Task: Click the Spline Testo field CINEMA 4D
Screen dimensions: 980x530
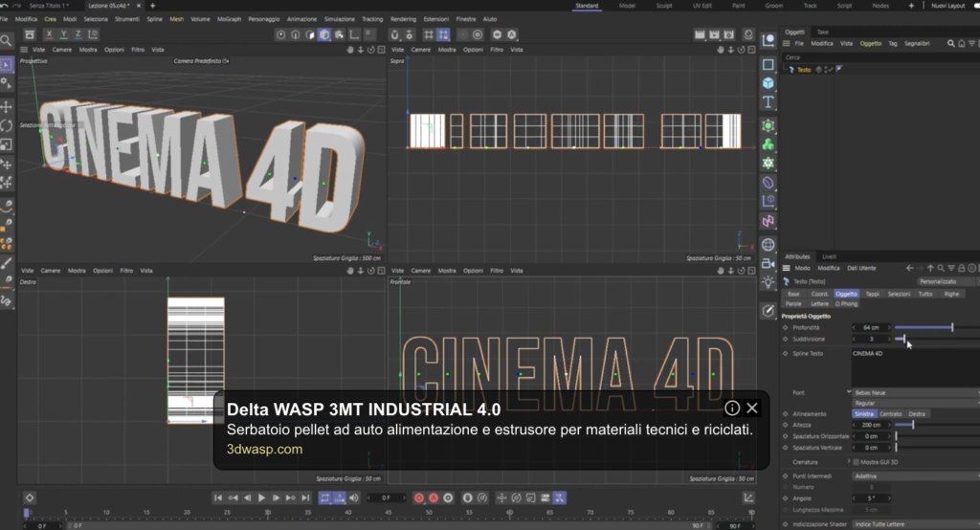Action: pos(916,367)
